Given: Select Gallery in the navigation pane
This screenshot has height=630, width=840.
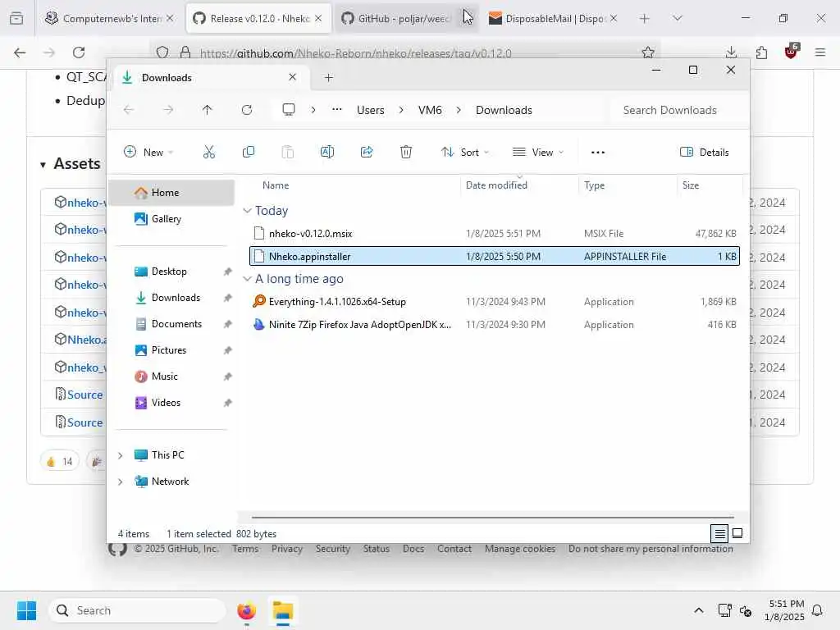Looking at the screenshot, I should [171, 218].
